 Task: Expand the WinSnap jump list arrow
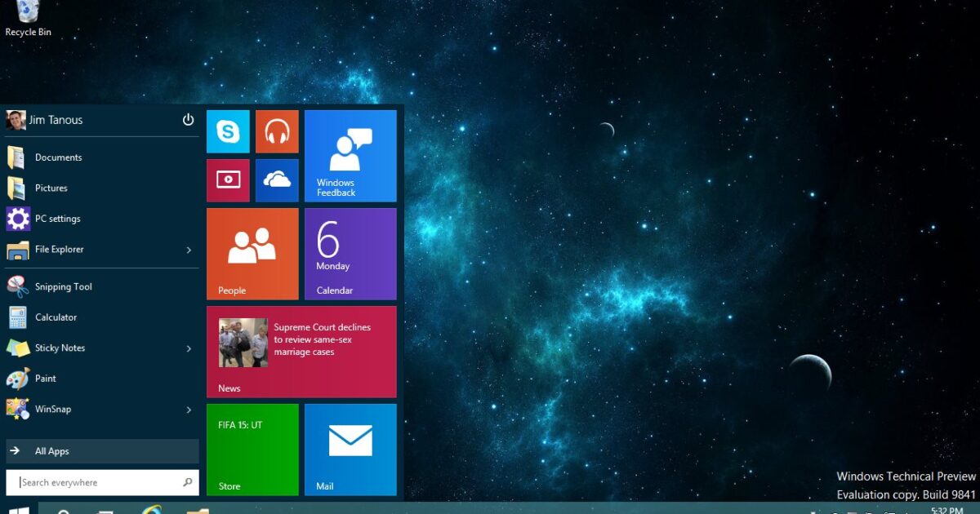189,410
